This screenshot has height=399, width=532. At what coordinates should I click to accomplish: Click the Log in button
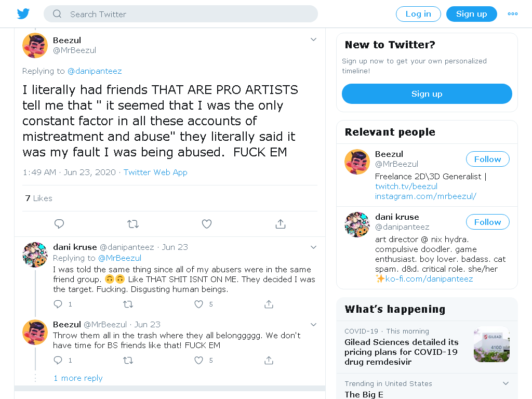pos(418,14)
